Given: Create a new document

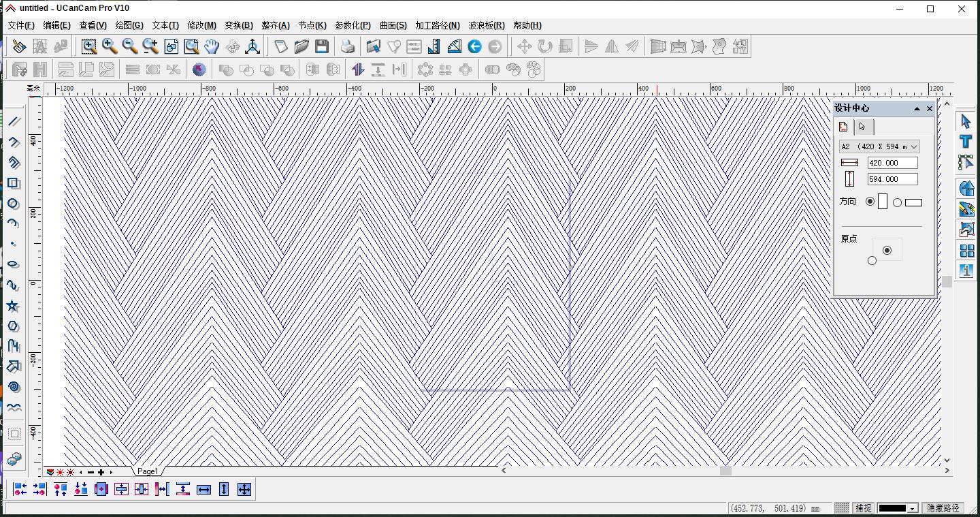Looking at the screenshot, I should click(x=281, y=46).
